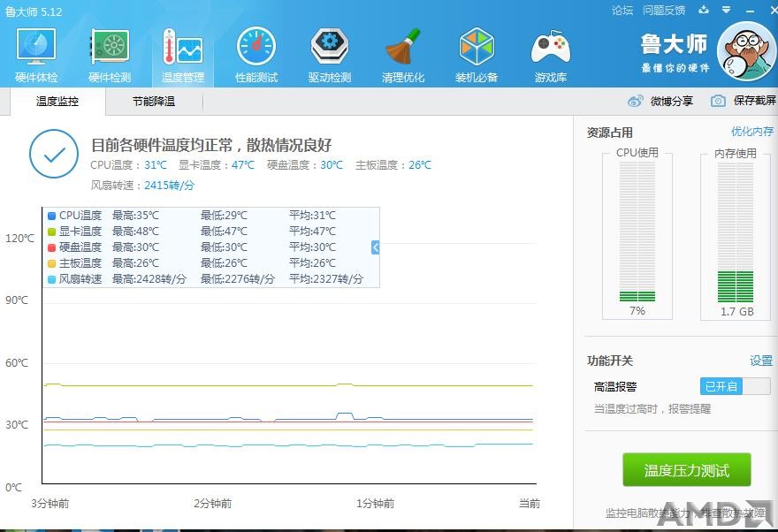Click the red 硬盘温度 legend swatch
The height and width of the screenshot is (532, 778).
coord(51,247)
